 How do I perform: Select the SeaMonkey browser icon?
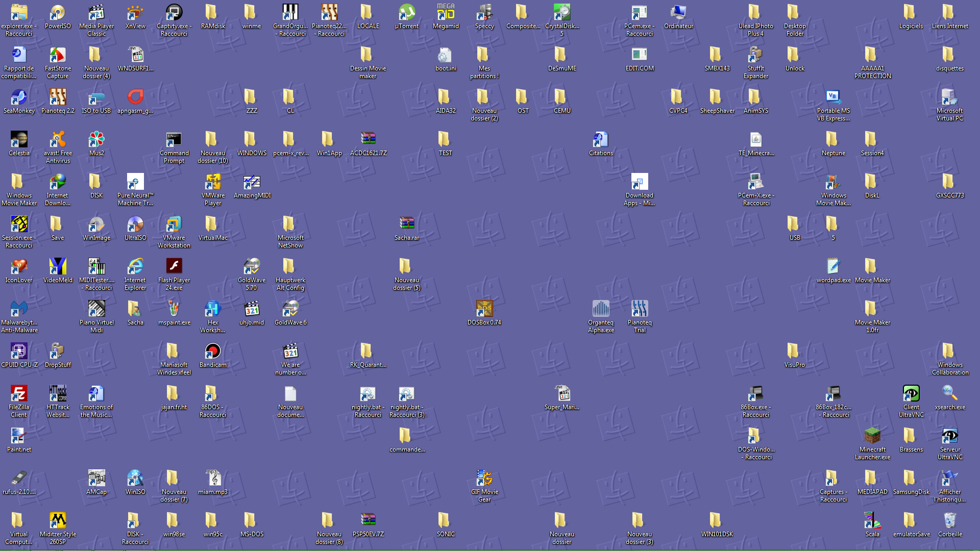click(x=19, y=98)
